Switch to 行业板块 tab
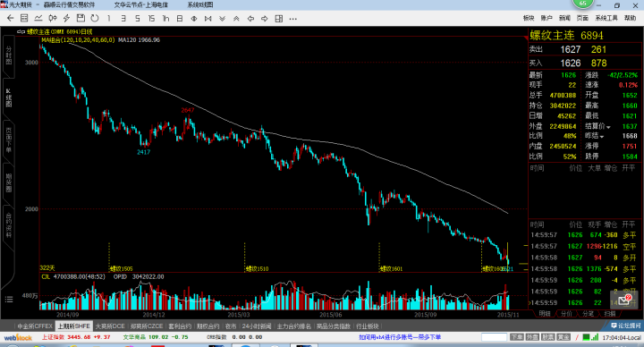Screen dimensions: 644x347 [368, 326]
